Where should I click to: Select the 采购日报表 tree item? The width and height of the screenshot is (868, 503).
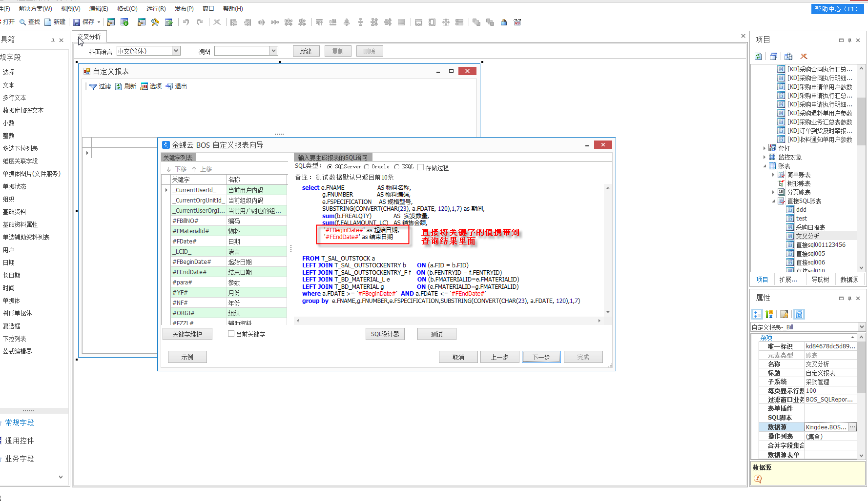(x=810, y=227)
